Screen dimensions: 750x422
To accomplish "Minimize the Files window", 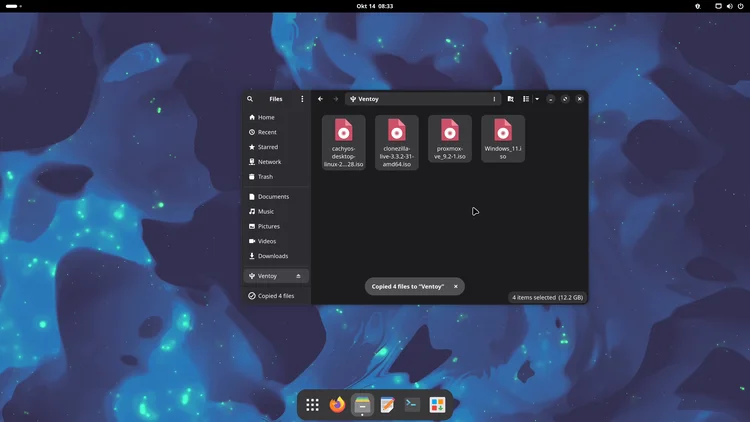I will click(x=551, y=99).
